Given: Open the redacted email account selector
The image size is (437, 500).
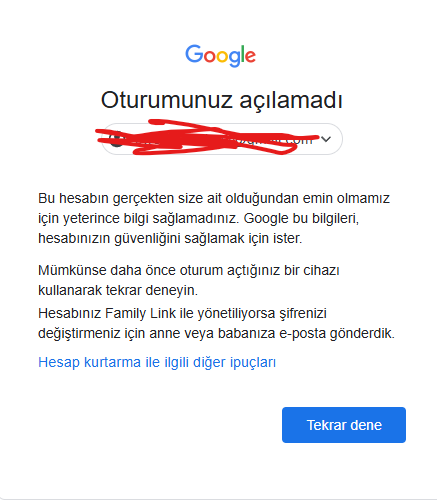Looking at the screenshot, I should [222, 139].
